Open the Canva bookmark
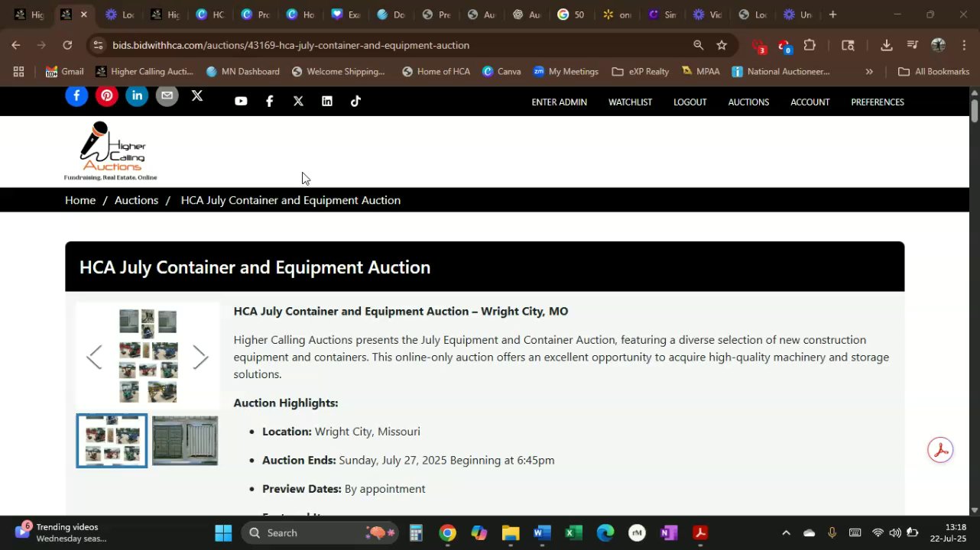This screenshot has width=980, height=550. (x=501, y=71)
